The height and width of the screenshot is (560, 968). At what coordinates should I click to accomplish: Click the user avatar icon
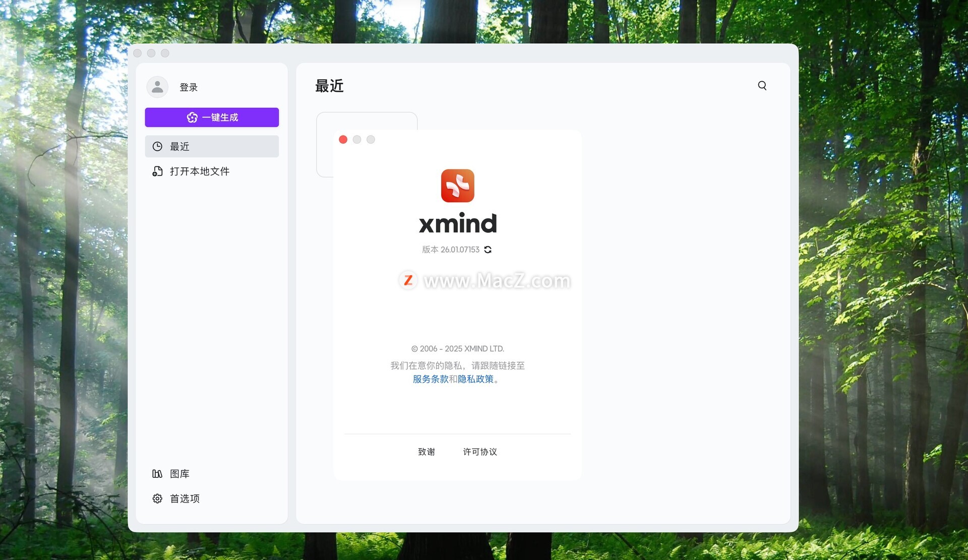pyautogui.click(x=157, y=87)
